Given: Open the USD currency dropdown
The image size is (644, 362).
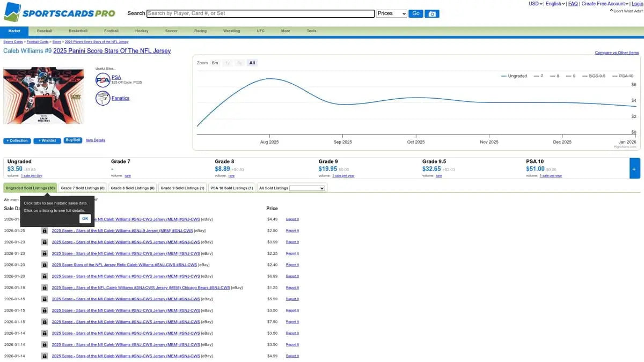Looking at the screenshot, I should 536,4.
